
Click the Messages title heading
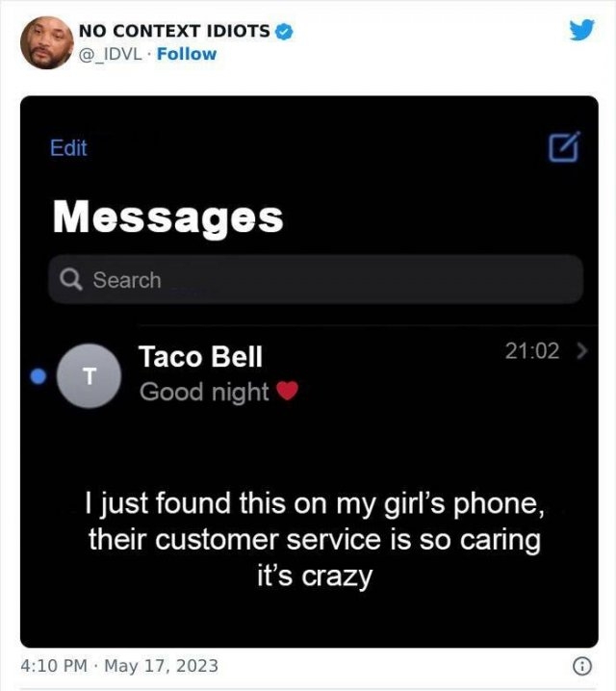tap(167, 218)
